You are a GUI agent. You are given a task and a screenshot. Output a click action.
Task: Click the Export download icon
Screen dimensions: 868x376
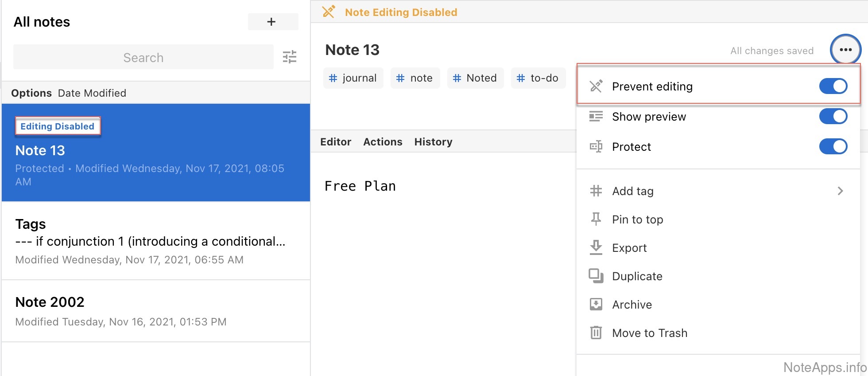point(596,247)
